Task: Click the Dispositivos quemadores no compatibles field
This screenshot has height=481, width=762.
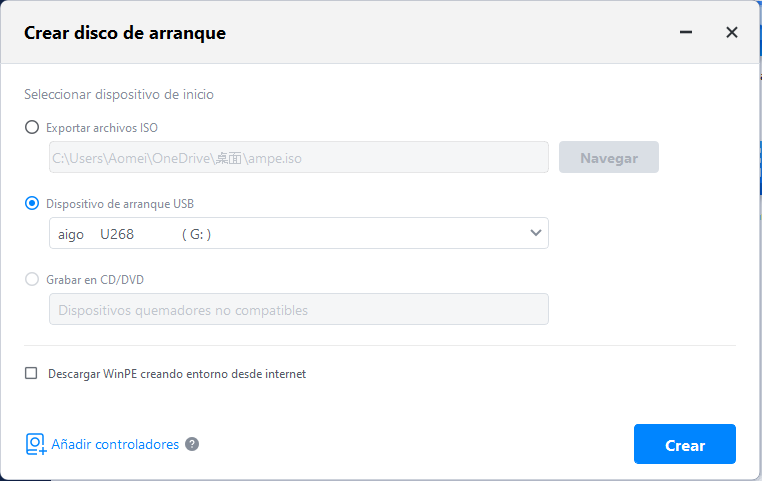Action: (x=298, y=310)
